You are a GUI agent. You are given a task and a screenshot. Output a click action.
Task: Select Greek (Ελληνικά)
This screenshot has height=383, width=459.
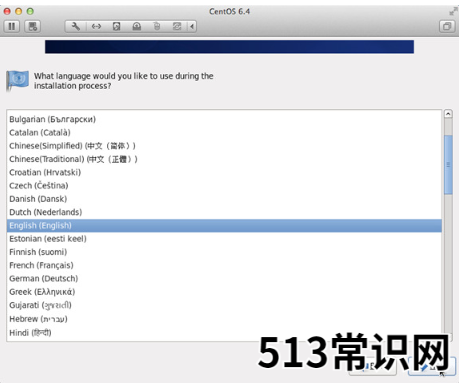coord(224,292)
